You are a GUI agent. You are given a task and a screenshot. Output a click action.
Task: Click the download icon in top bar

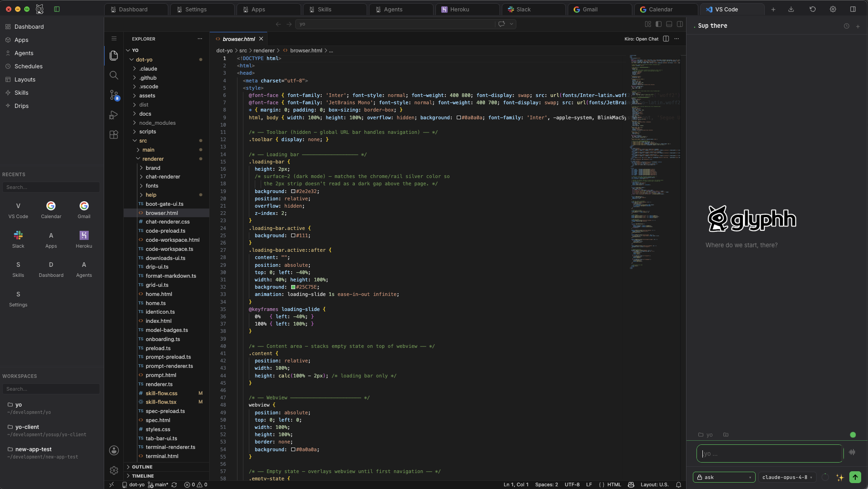791,9
